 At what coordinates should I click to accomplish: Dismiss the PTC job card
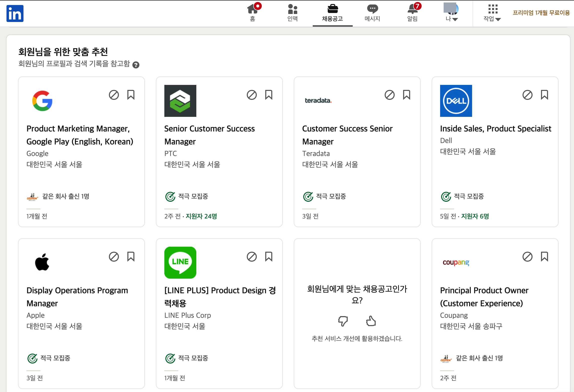coord(252,95)
